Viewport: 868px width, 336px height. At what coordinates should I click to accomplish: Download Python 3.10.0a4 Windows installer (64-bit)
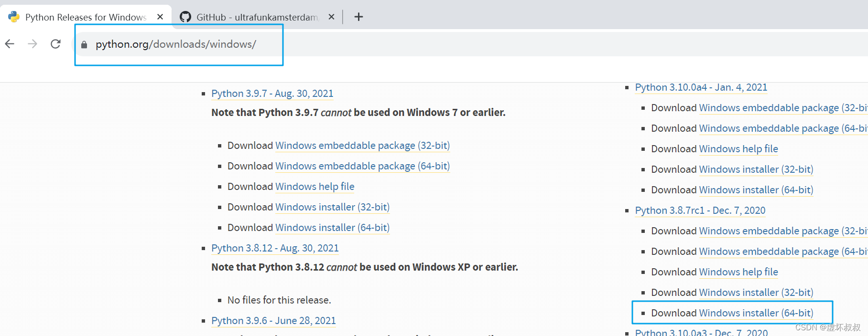tap(756, 190)
